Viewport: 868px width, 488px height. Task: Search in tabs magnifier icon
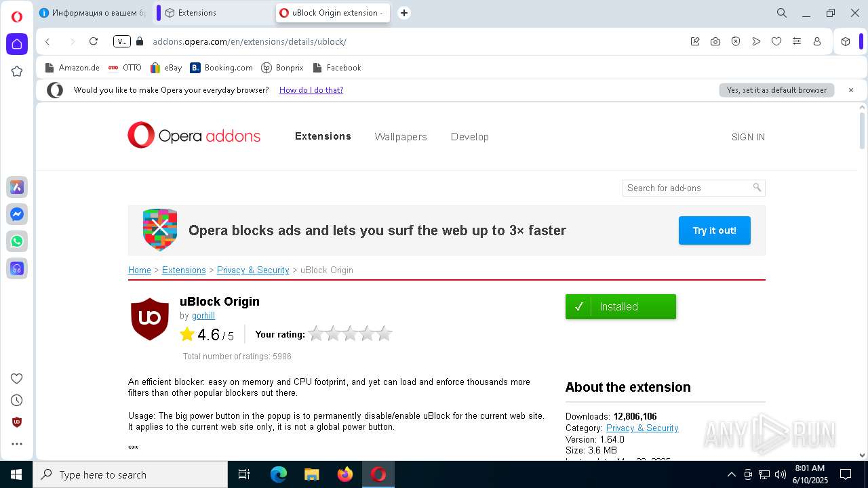782,13
